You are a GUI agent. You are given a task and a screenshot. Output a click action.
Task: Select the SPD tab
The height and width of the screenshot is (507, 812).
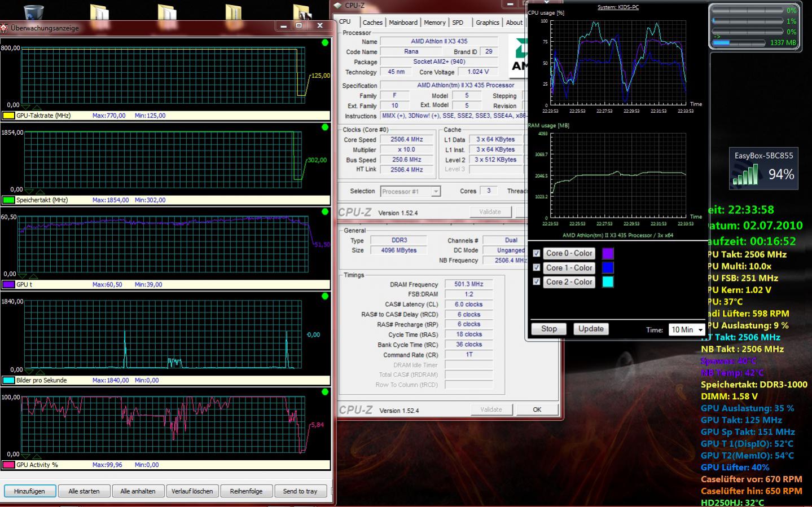458,23
